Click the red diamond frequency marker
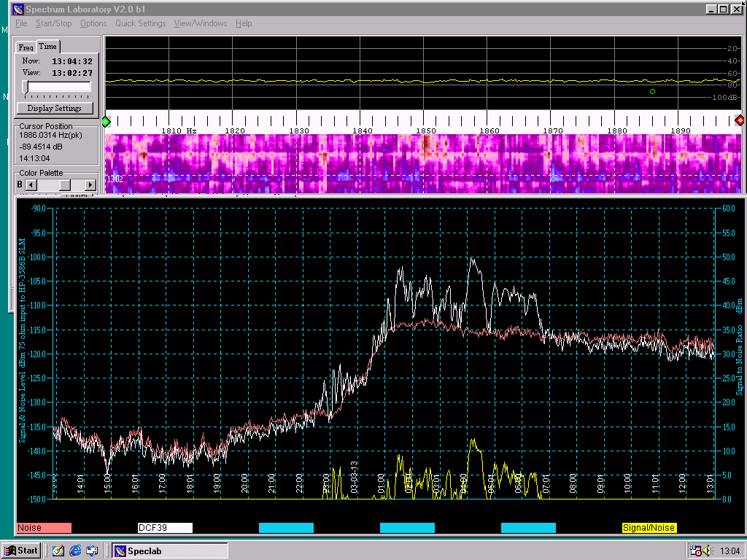The width and height of the screenshot is (747, 560). (740, 120)
